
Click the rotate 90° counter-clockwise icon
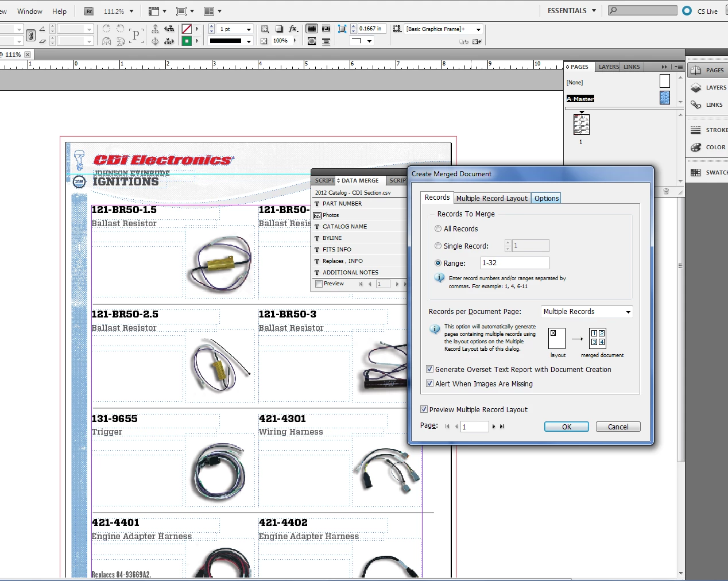click(x=120, y=29)
